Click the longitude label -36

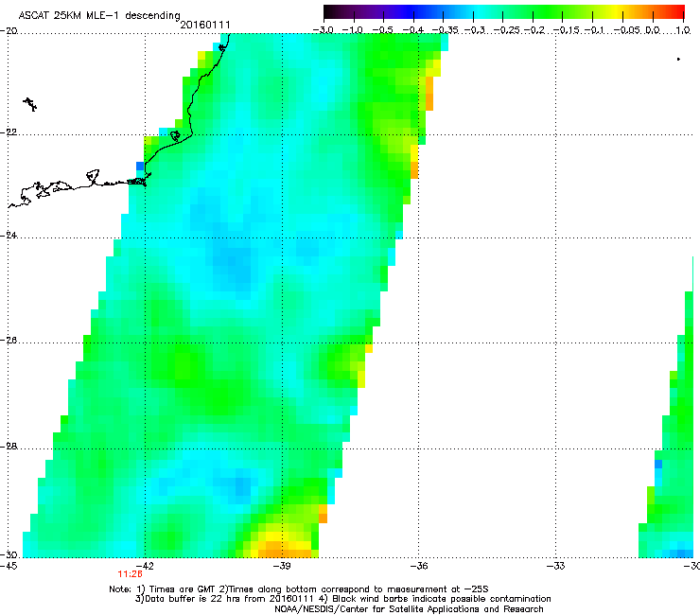tap(419, 567)
